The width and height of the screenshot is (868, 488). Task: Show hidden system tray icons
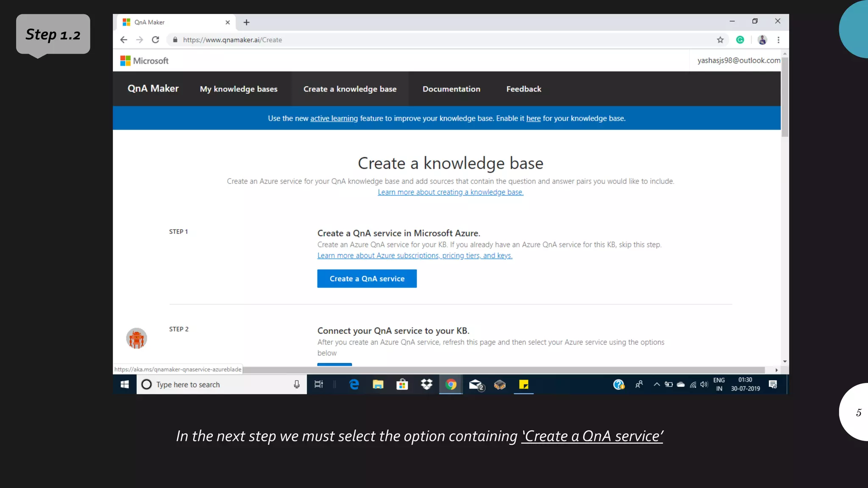pos(657,385)
